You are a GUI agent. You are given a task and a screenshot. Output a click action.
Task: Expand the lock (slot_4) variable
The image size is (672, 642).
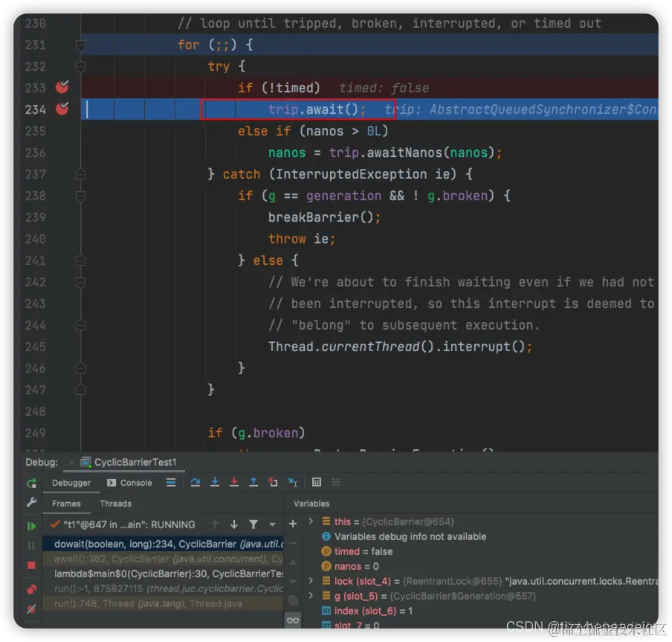311,581
